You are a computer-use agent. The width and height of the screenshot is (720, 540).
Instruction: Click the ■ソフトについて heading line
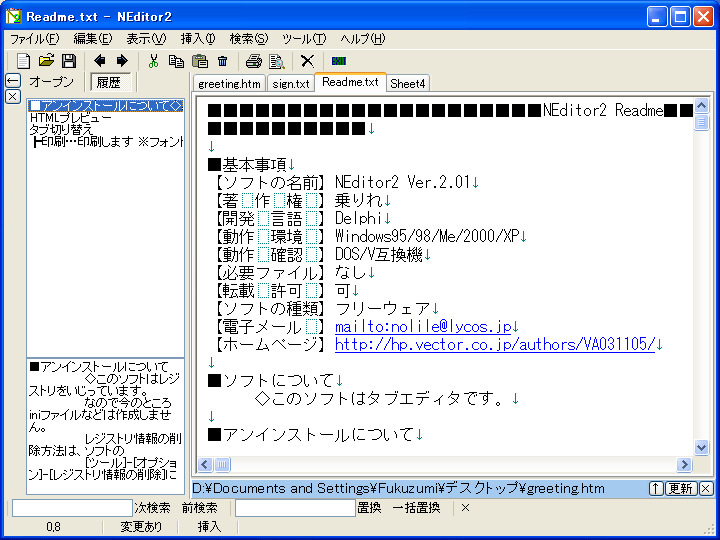point(271,381)
